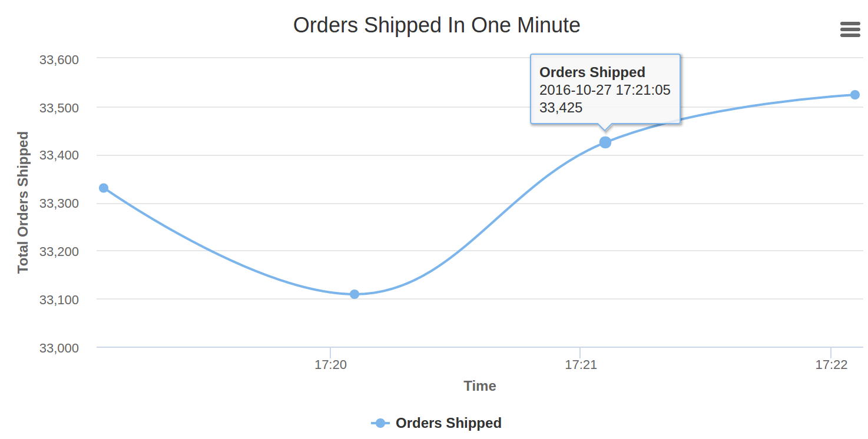The width and height of the screenshot is (868, 439).
Task: Click the Total Orders Shipped axis title
Action: (23, 202)
